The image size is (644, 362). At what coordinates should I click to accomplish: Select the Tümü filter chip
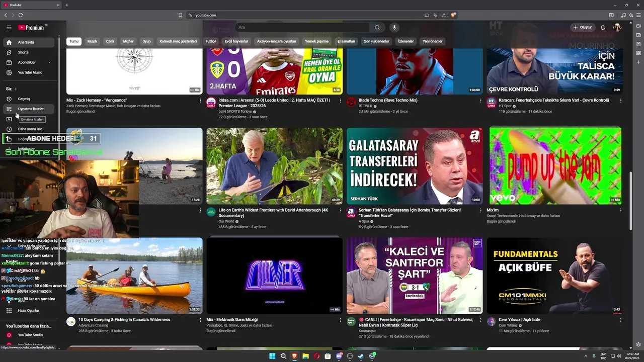click(74, 41)
